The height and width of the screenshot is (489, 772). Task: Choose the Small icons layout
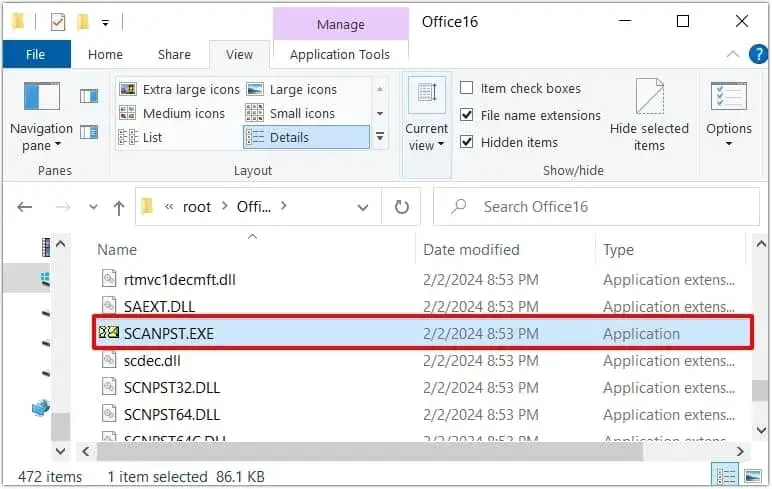(290, 113)
